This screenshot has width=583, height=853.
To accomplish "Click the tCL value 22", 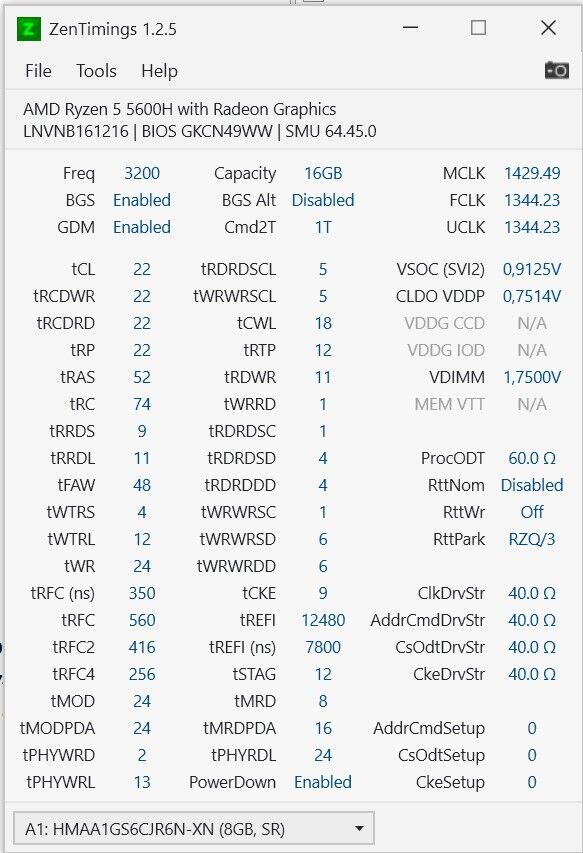I will tap(142, 269).
